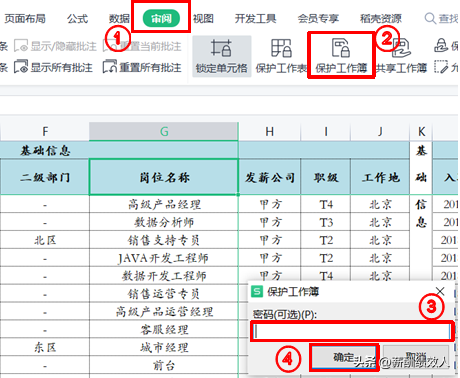
Task: Switch to the 页面布局 tab
Action: tap(25, 19)
